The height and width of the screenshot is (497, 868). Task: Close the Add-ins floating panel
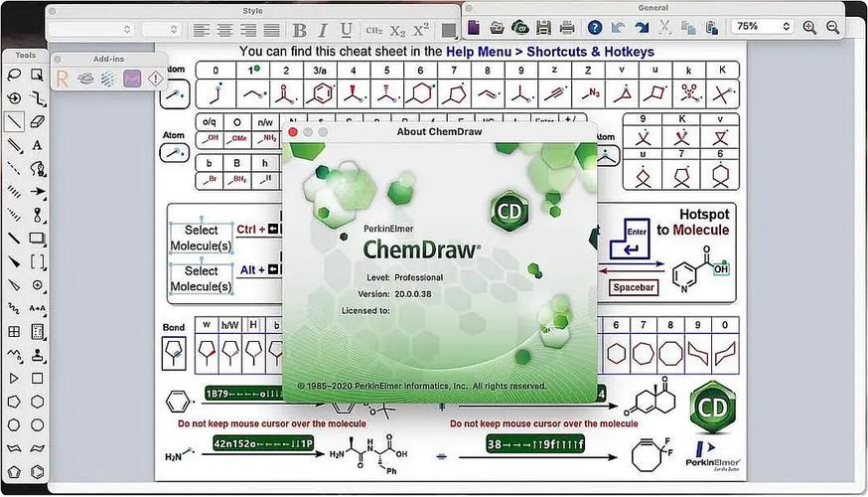[58, 60]
